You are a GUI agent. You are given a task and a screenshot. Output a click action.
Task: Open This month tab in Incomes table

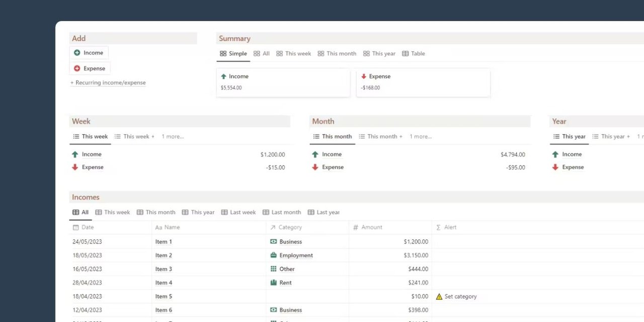tap(156, 212)
